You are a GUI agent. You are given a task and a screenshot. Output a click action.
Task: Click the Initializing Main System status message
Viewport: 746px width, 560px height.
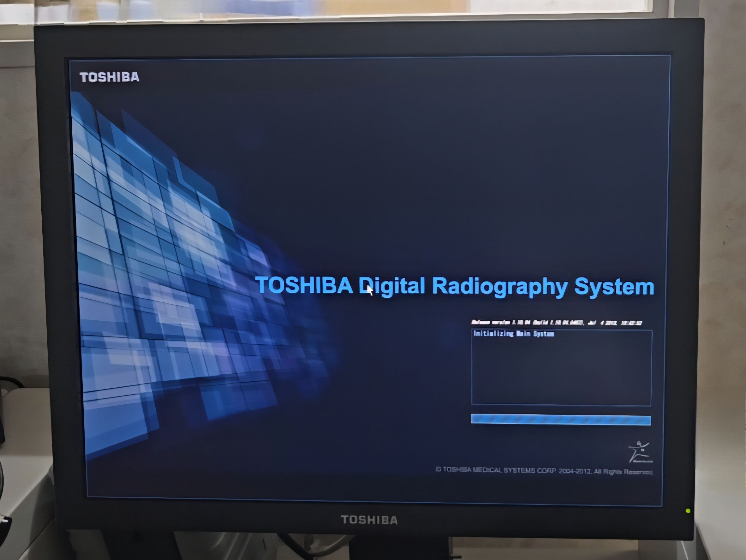click(513, 334)
